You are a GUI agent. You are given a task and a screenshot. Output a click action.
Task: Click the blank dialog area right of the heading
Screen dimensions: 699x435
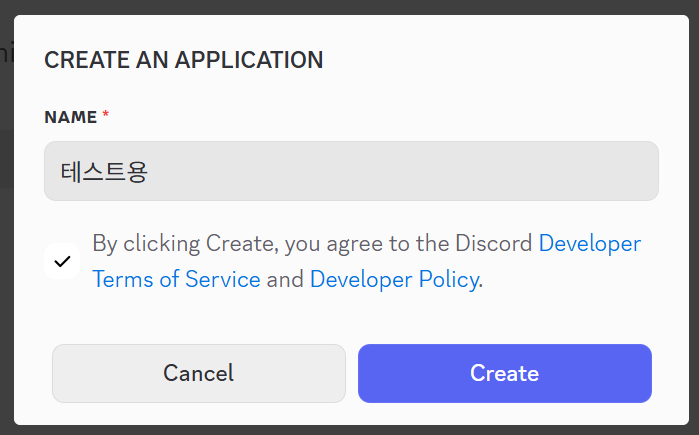point(500,60)
